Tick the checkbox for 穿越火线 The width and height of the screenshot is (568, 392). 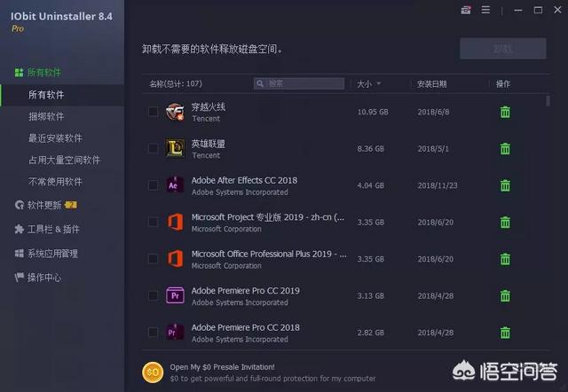pos(153,112)
